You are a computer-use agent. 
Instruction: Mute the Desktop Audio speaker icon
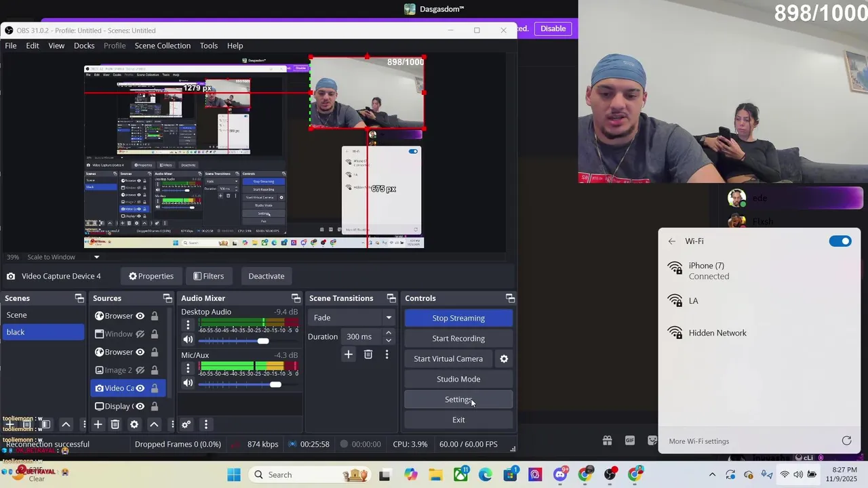point(188,340)
